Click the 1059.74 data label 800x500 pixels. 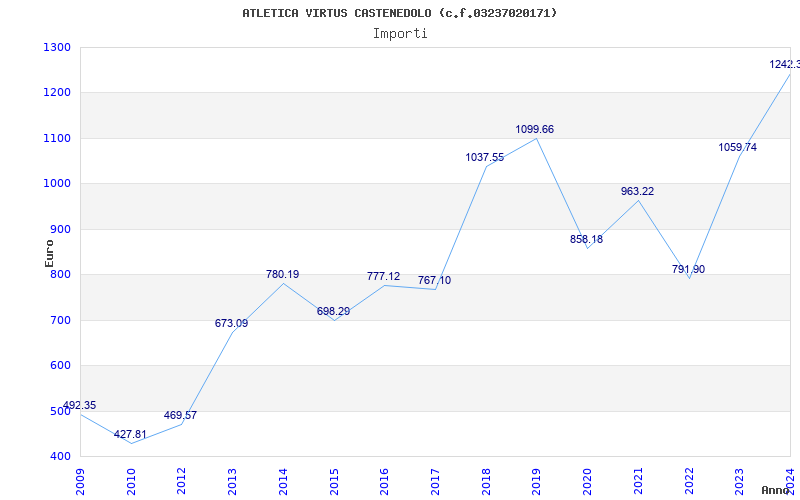tap(738, 147)
